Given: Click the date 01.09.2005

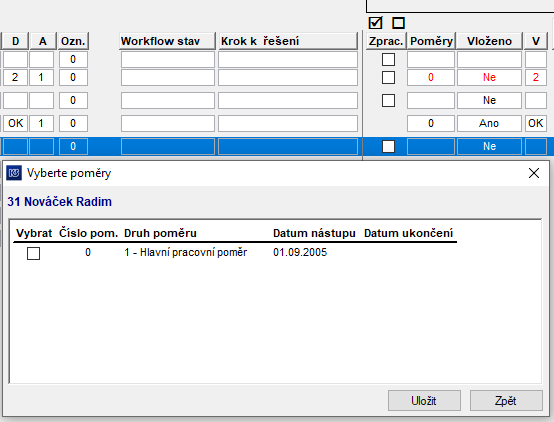Looking at the screenshot, I should click(x=300, y=252).
